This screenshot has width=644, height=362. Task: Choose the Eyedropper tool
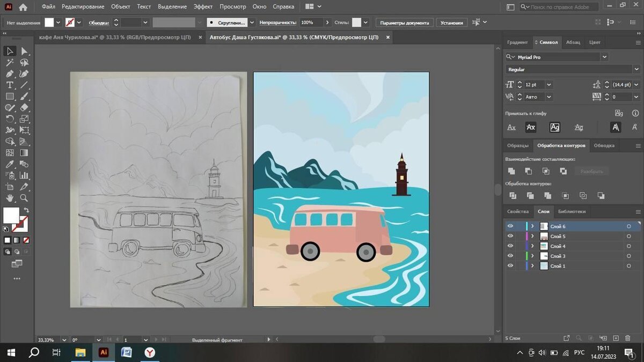tap(10, 164)
